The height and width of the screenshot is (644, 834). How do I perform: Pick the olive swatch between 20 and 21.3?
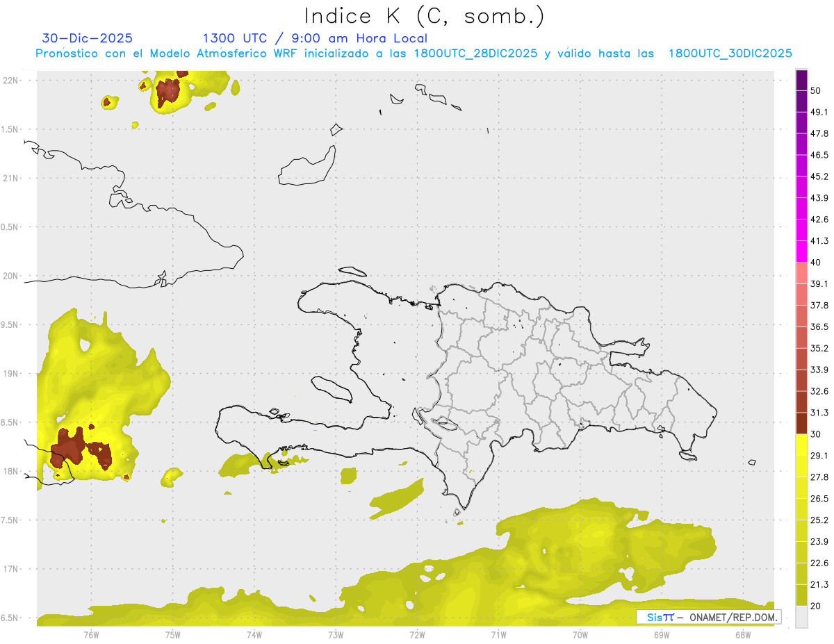pyautogui.click(x=801, y=595)
